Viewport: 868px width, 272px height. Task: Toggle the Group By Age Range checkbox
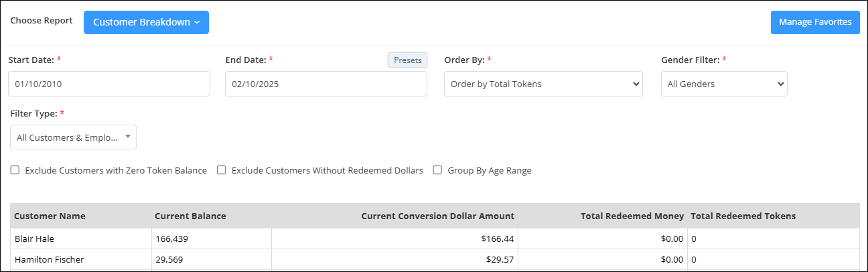point(437,170)
